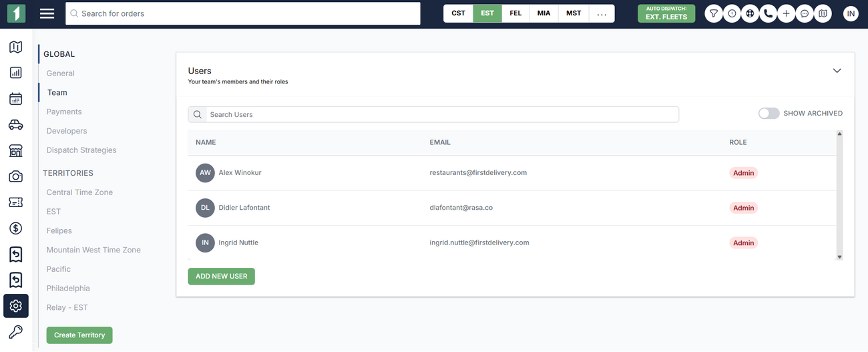Click Didier Lafontant's Admin role badge
Viewport: 868px width, 352px height.
[x=744, y=208]
